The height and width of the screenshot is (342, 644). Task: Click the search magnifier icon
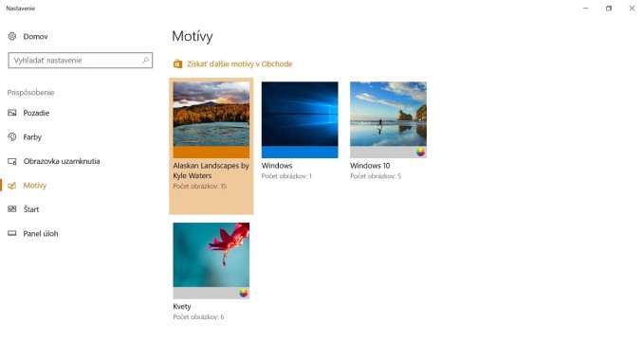coord(145,60)
